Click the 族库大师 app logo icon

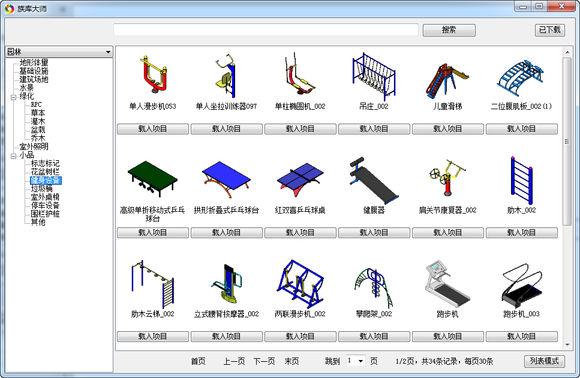click(10, 9)
